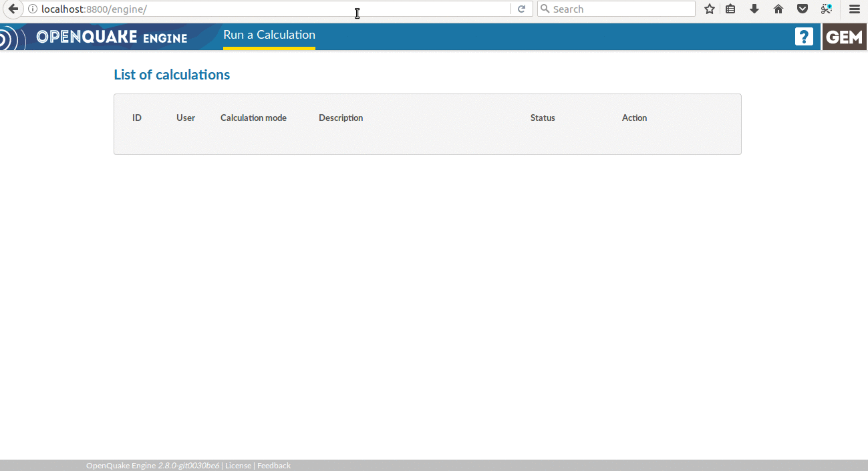Click the Calculation mode column header

pos(253,118)
